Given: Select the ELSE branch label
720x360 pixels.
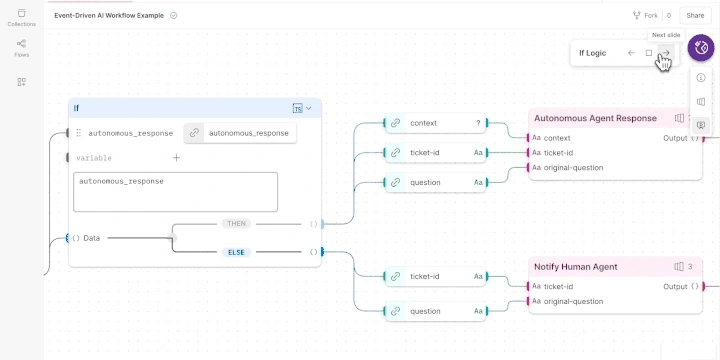Looking at the screenshot, I should (236, 252).
